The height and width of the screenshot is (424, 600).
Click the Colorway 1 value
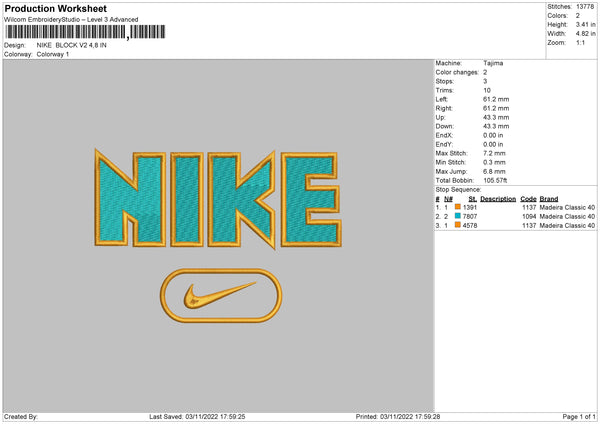coord(53,55)
